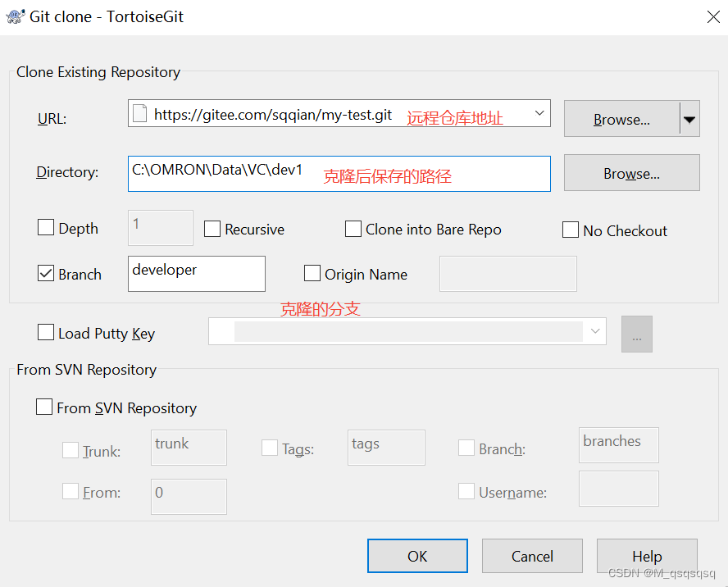The image size is (728, 587).
Task: Click the ... button beside Putty key field
Action: (637, 334)
